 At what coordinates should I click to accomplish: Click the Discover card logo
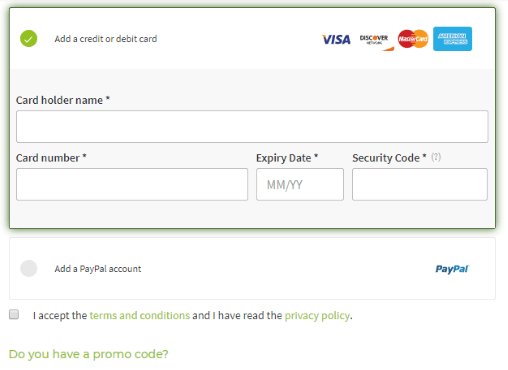(376, 41)
